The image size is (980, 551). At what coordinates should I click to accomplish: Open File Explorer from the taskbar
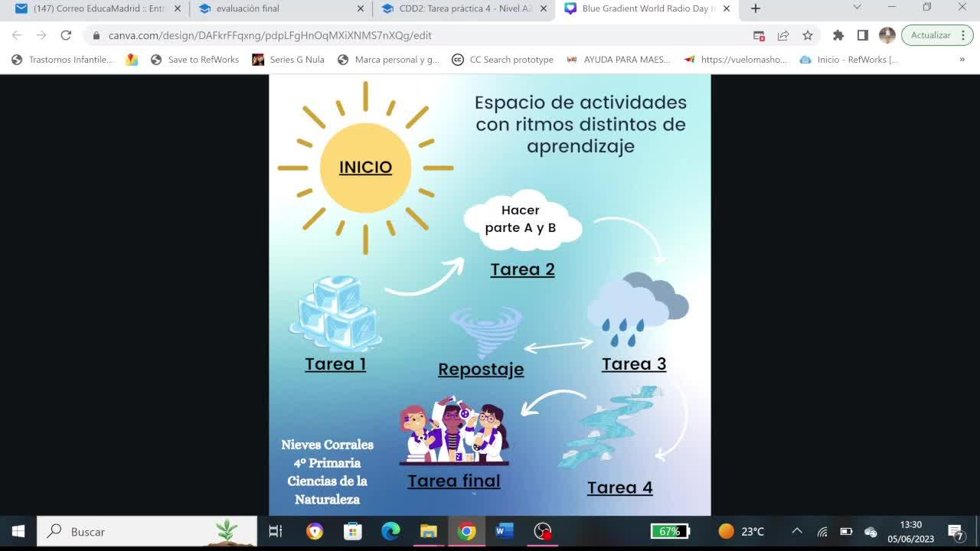click(x=429, y=531)
